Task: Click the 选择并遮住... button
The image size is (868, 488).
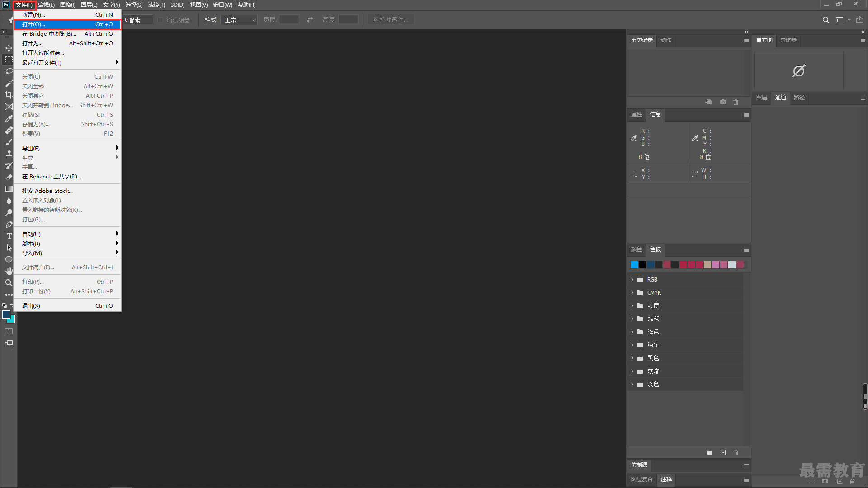Action: tap(391, 20)
